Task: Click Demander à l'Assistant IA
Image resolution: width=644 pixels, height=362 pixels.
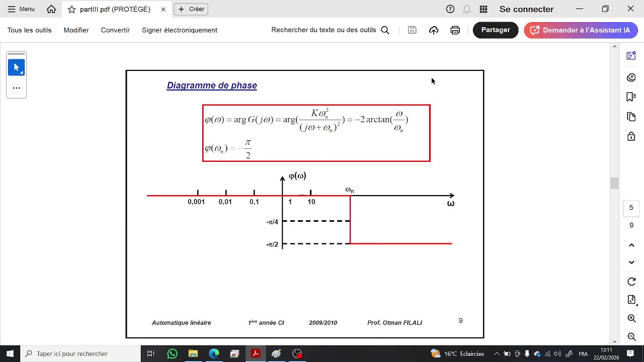Action: [581, 30]
